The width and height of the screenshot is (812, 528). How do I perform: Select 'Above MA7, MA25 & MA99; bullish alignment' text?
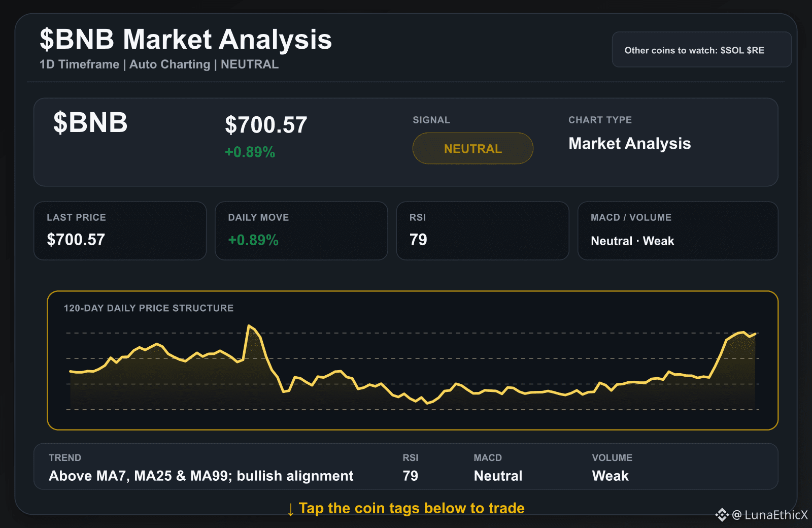point(201,476)
